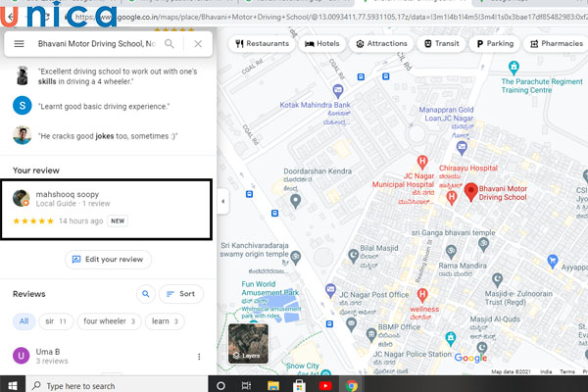Image resolution: width=588 pixels, height=392 pixels.
Task: Select the All reviews filter chip
Action: [24, 321]
